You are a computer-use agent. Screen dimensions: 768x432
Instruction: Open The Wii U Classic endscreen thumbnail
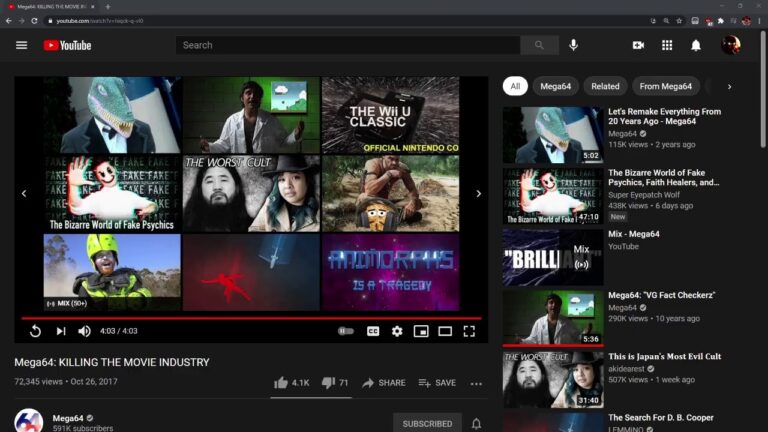(390, 115)
